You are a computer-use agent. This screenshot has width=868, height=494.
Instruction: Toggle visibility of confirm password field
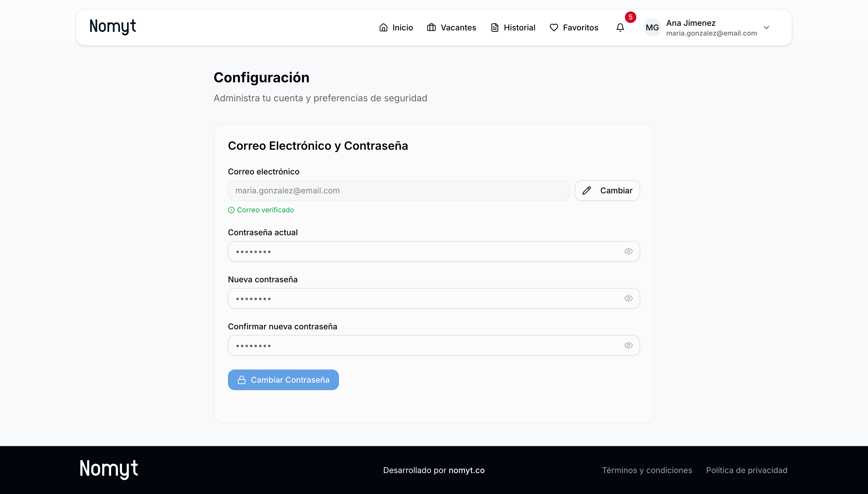tap(628, 345)
